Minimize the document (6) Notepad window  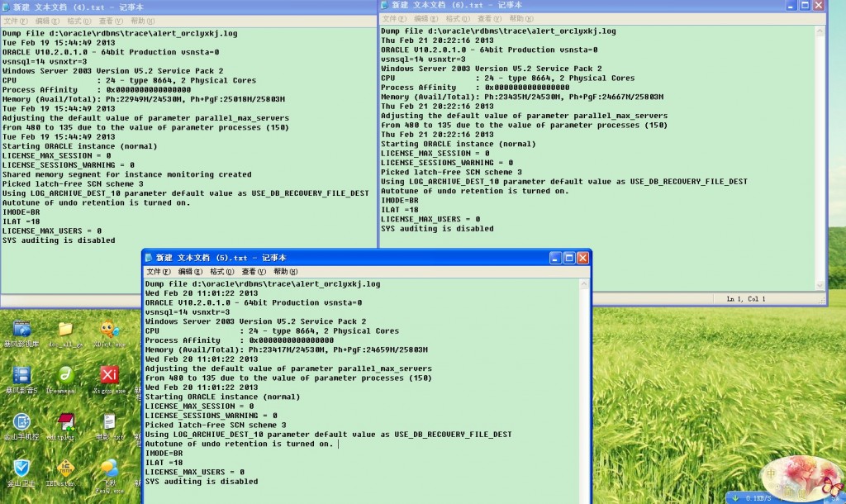click(791, 5)
